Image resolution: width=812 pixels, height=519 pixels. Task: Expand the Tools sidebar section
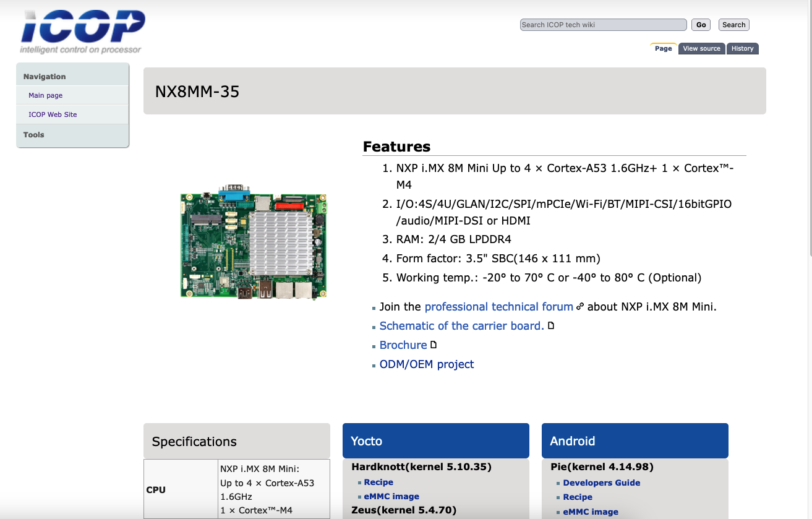coord(34,134)
